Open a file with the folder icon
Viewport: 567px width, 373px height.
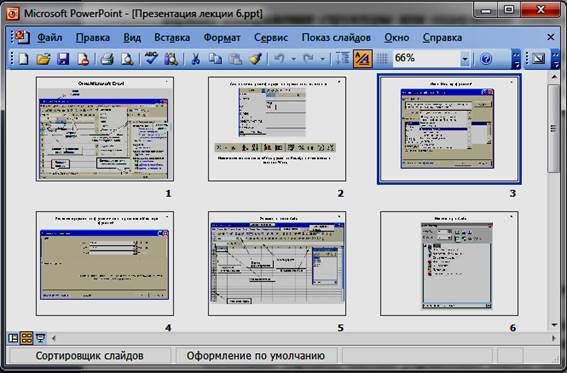tap(43, 59)
